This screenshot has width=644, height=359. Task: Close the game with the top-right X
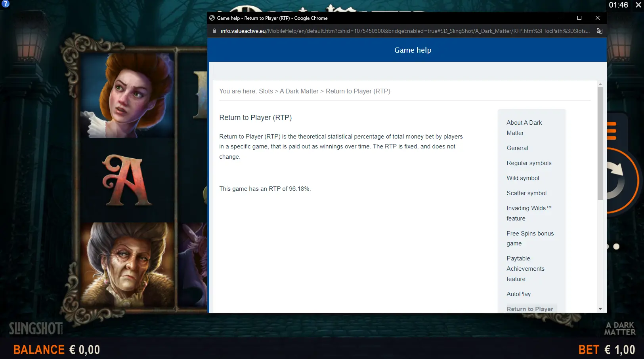click(638, 5)
